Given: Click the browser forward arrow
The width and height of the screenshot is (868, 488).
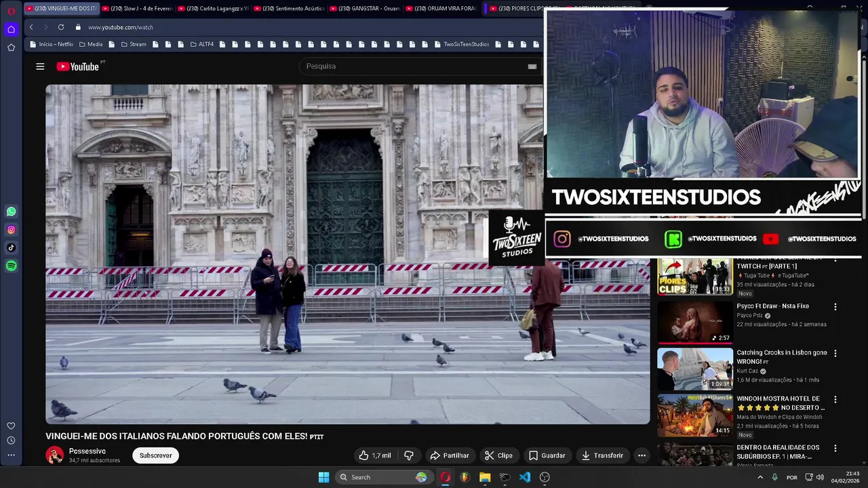Looking at the screenshot, I should click(x=46, y=27).
